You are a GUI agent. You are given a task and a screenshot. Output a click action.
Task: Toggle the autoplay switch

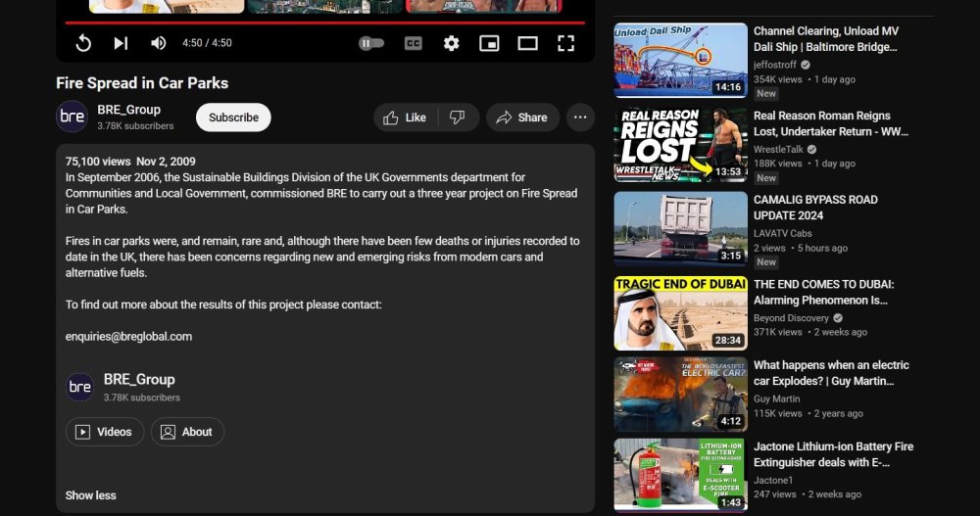[371, 43]
